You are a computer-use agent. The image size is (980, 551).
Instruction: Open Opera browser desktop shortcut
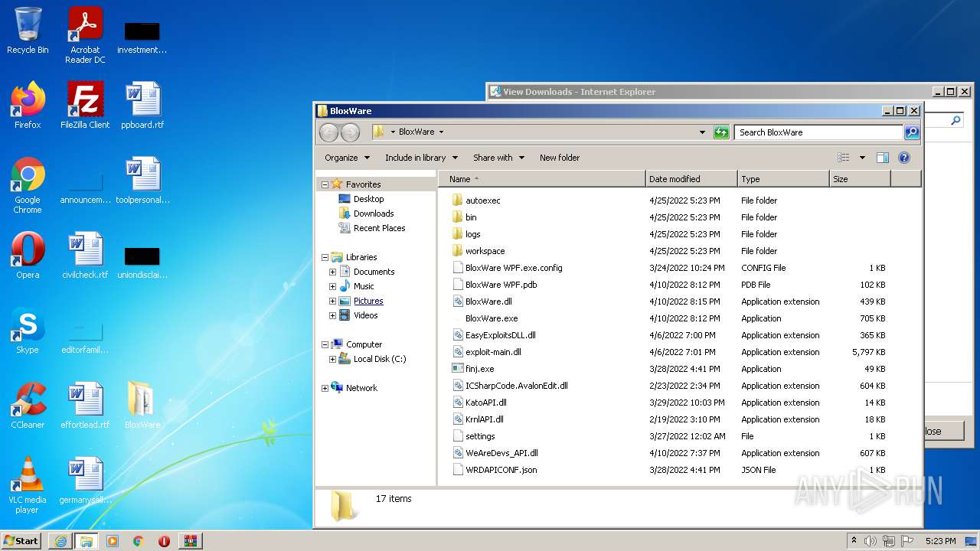click(x=28, y=256)
